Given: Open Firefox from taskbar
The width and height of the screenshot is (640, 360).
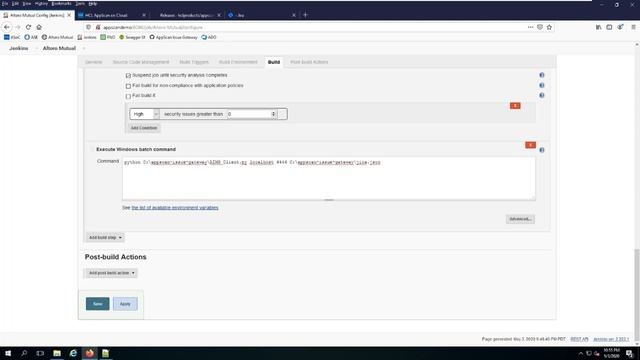Looking at the screenshot, I should click(89, 353).
